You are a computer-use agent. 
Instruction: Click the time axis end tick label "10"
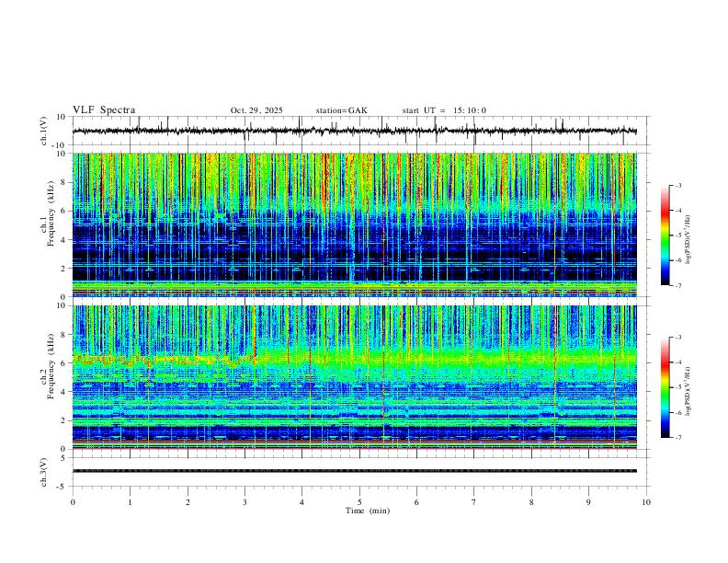tap(646, 502)
